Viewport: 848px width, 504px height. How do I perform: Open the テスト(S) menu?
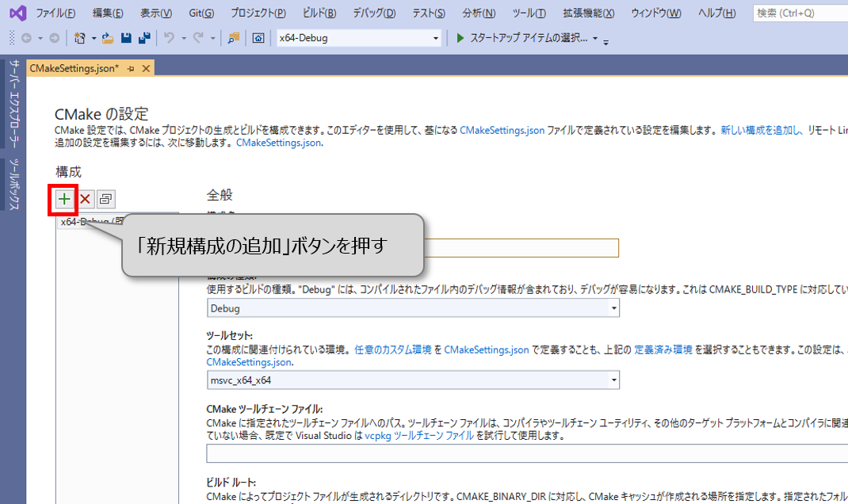(429, 13)
